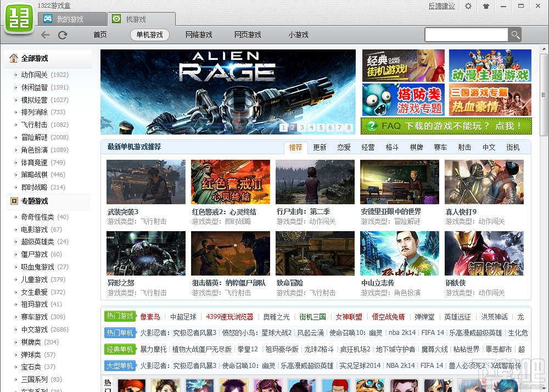Screen dimensions: 549x392
Task: Open the 首页 navigation item
Action: click(x=100, y=35)
